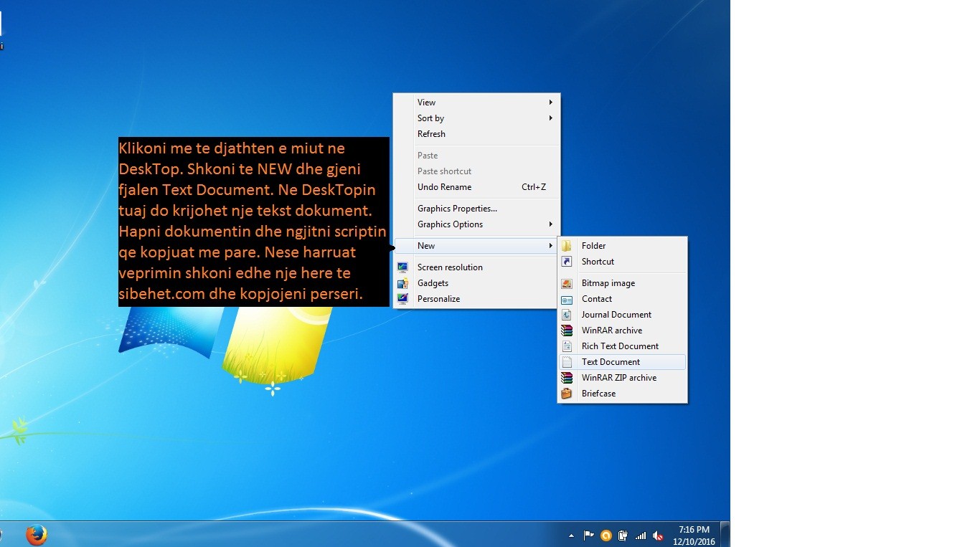Show hidden tray icons arrow
The width and height of the screenshot is (980, 547).
tap(571, 536)
